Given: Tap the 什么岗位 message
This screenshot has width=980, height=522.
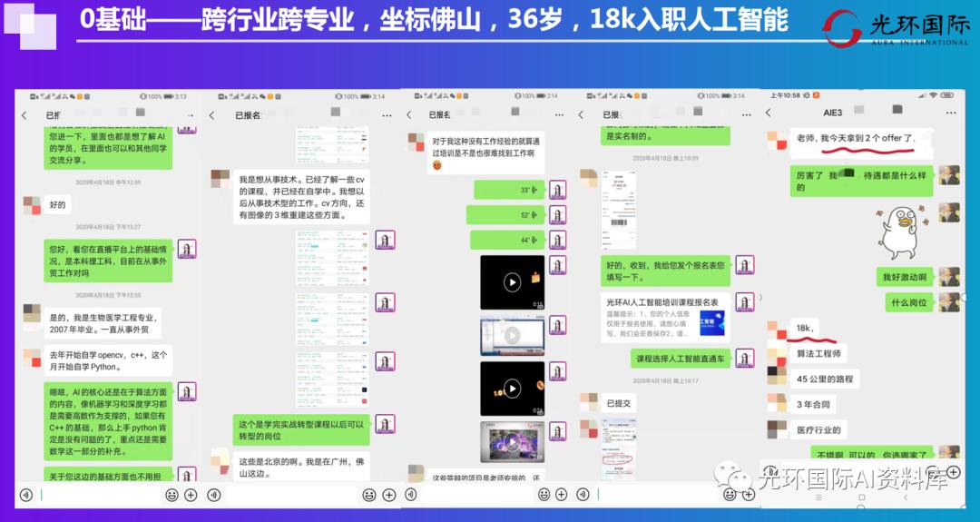Looking at the screenshot, I should click(x=908, y=302).
